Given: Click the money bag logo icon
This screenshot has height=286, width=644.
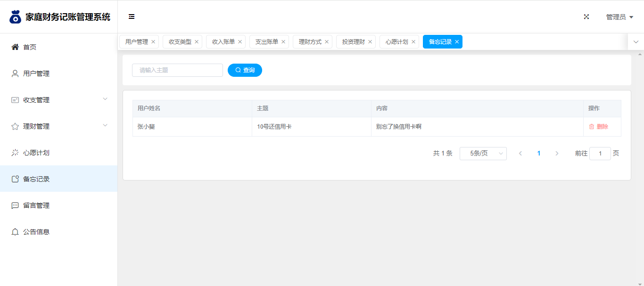Looking at the screenshot, I should tap(16, 17).
